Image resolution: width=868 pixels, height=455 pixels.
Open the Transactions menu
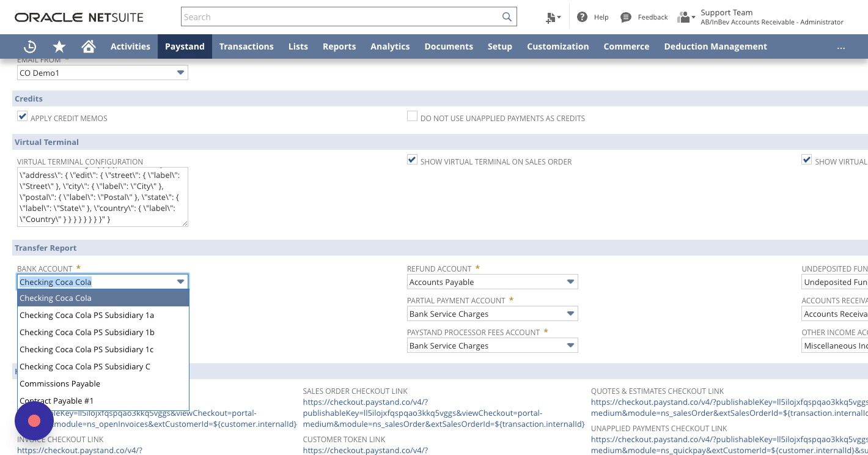click(246, 46)
